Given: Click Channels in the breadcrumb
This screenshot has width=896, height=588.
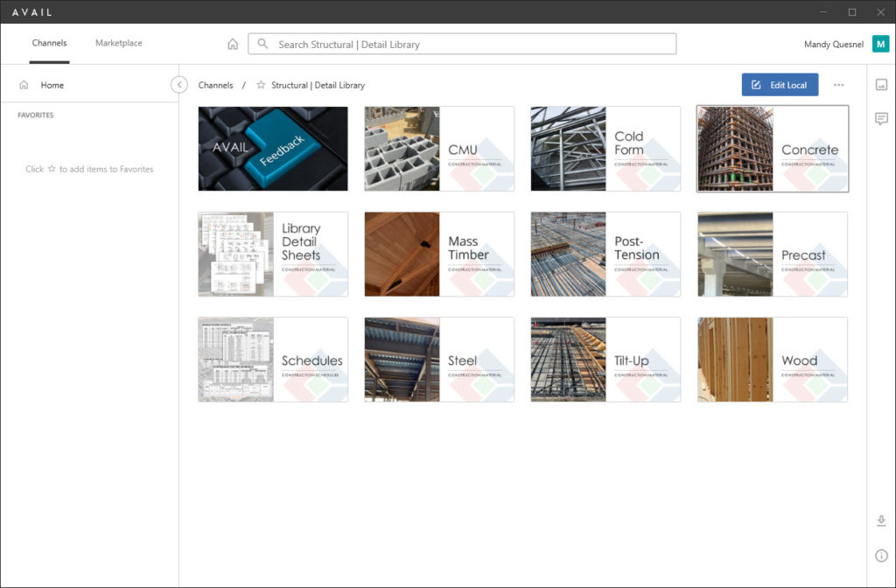Looking at the screenshot, I should pyautogui.click(x=215, y=85).
